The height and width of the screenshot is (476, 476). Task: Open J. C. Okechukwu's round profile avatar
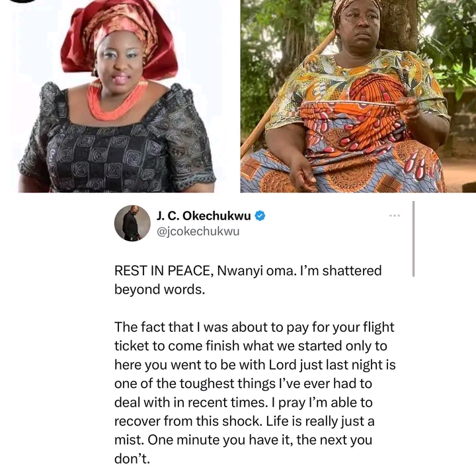click(x=132, y=223)
